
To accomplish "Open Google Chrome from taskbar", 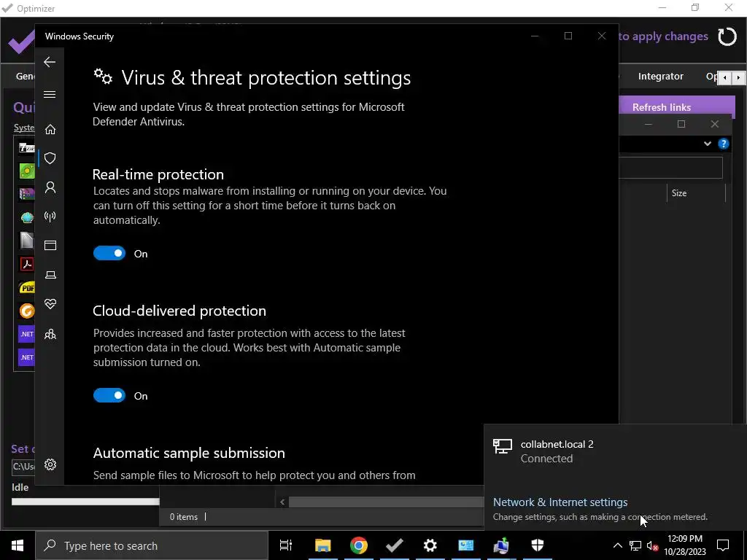I will tap(358, 545).
